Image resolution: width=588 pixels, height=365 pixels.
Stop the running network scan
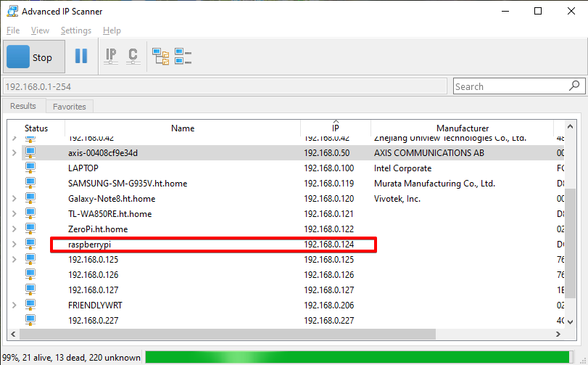pos(34,57)
